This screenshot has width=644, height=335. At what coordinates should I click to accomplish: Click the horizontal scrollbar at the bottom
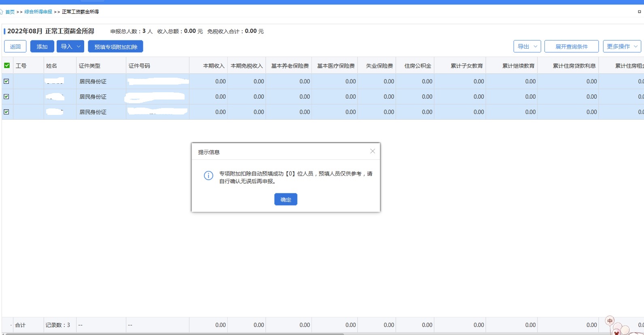tap(174, 334)
